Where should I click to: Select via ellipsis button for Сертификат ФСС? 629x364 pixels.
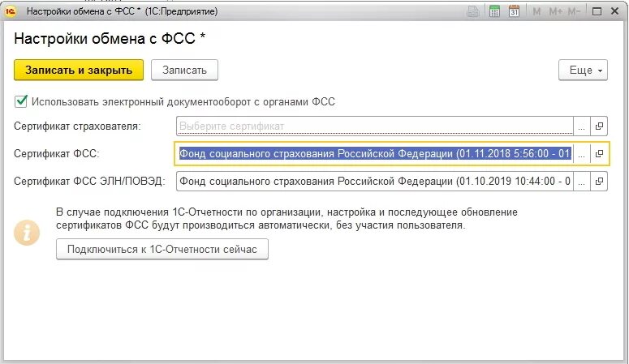[582, 153]
